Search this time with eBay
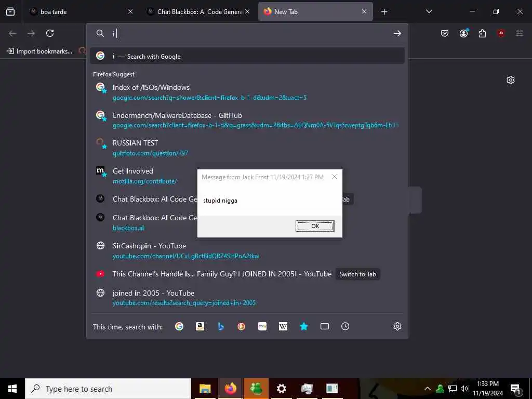This screenshot has height=399, width=532. click(x=262, y=326)
